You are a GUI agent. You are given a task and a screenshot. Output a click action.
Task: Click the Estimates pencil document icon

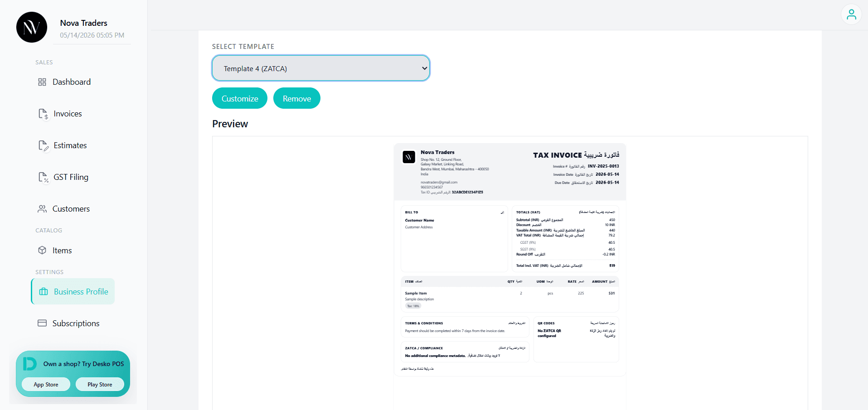click(43, 145)
